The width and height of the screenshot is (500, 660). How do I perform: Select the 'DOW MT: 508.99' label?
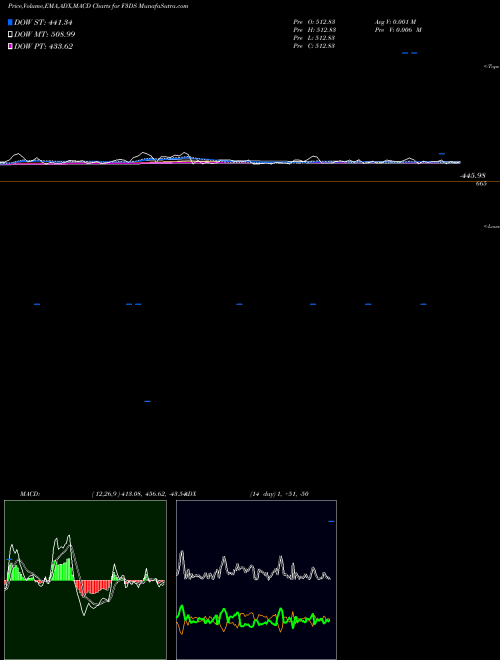pyautogui.click(x=45, y=35)
